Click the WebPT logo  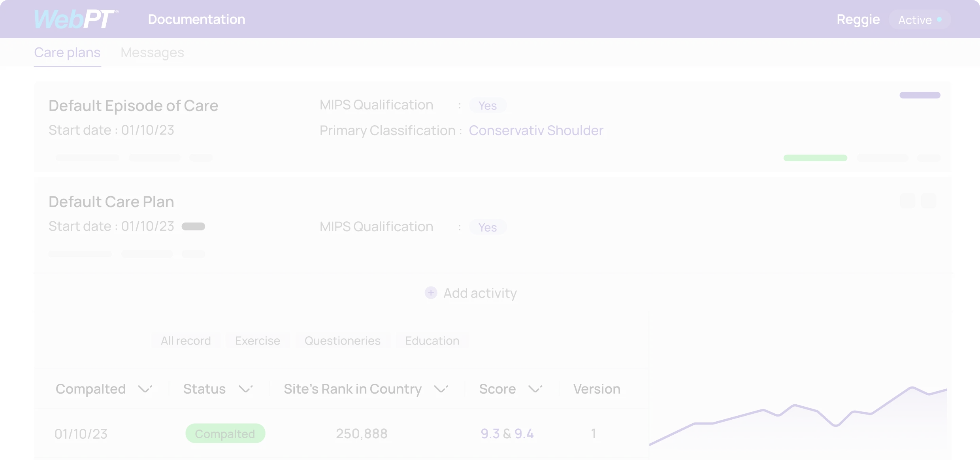(x=75, y=19)
